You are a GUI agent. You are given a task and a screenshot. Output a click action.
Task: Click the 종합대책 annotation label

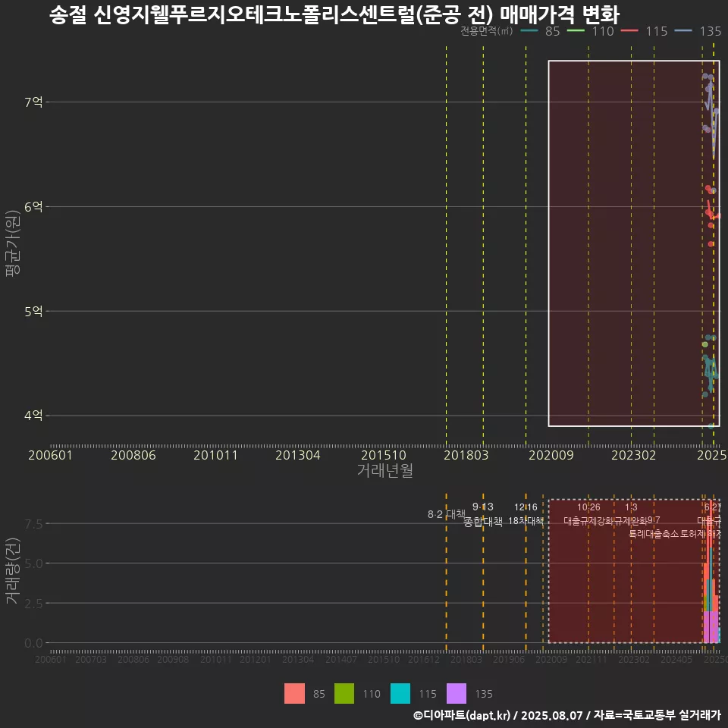[483, 522]
